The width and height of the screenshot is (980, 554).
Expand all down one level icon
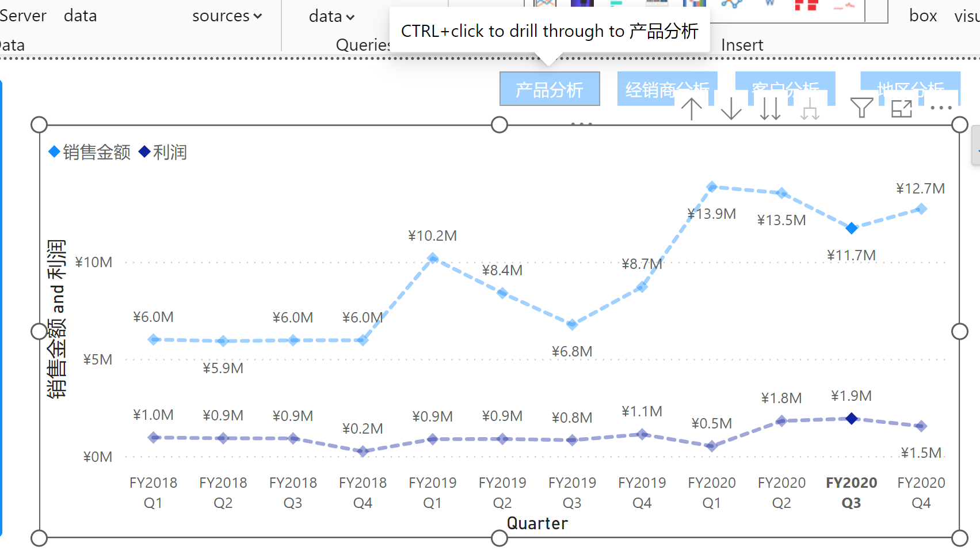pyautogui.click(x=810, y=108)
